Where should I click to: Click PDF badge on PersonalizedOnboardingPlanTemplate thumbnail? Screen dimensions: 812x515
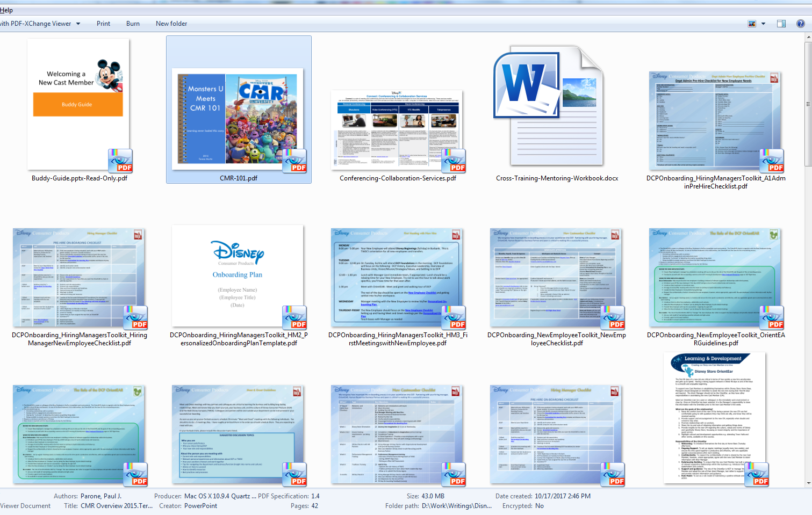294,317
